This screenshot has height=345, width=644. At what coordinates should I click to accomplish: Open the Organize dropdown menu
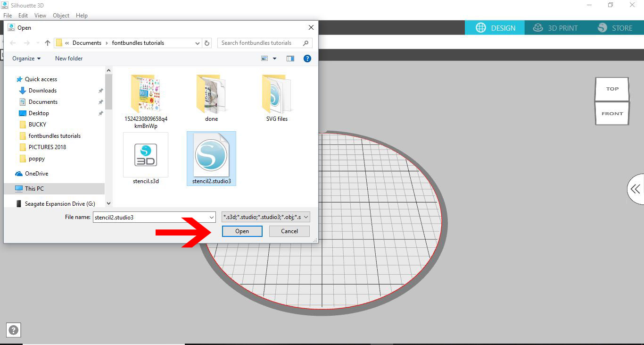(26, 59)
